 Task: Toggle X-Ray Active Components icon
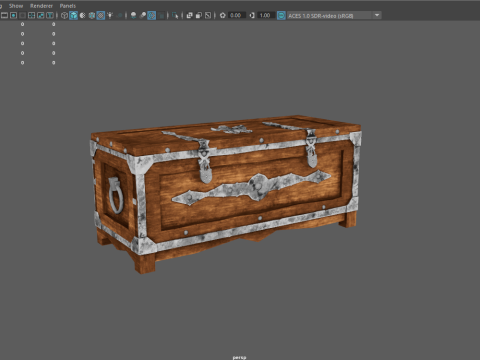click(x=199, y=15)
